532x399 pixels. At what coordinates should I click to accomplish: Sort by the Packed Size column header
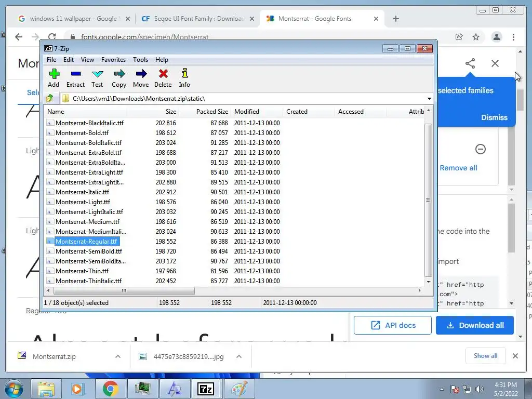click(205, 112)
